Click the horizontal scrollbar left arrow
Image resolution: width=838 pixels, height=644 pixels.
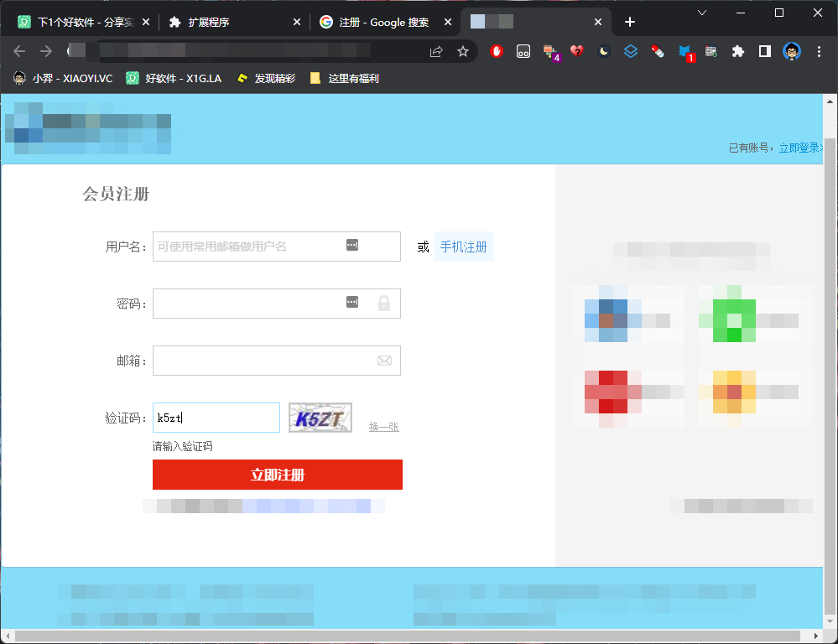tap(8, 636)
